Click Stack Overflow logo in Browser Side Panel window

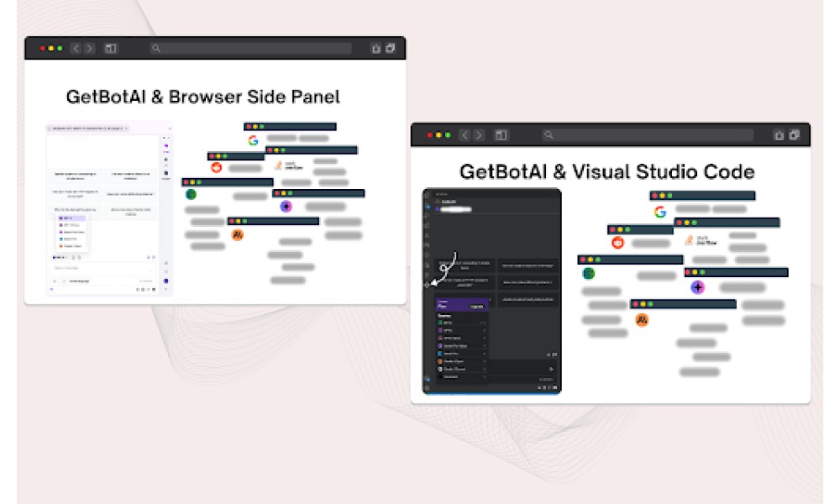[x=289, y=165]
